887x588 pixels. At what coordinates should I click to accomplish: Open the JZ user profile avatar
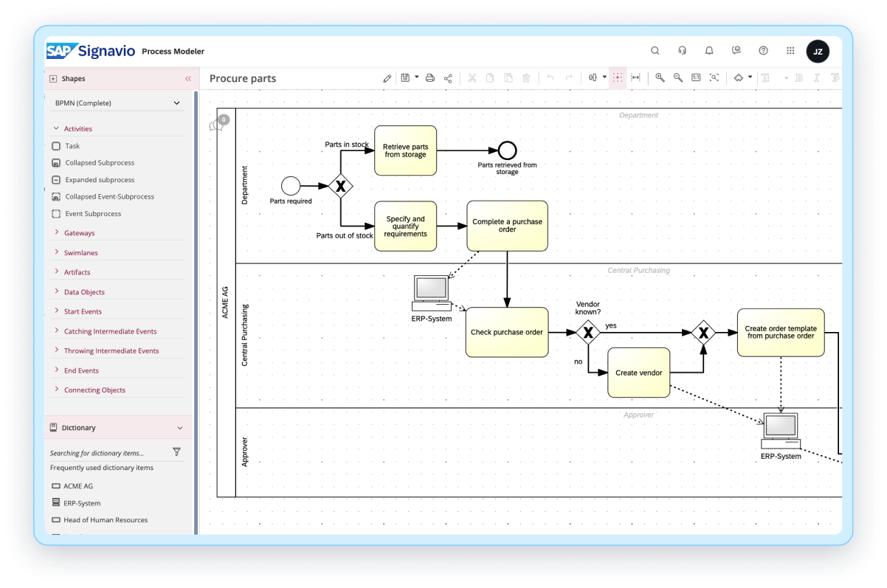[818, 51]
